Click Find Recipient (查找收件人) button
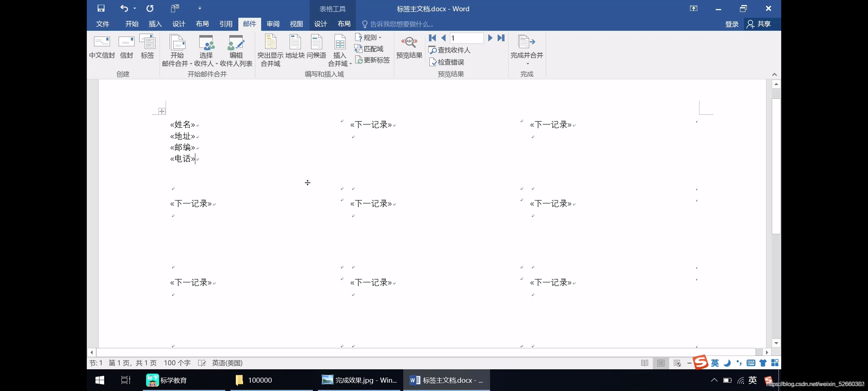 click(450, 50)
